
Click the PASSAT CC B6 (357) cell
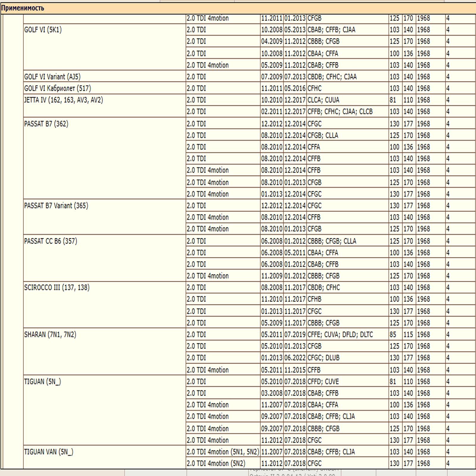[51, 241]
